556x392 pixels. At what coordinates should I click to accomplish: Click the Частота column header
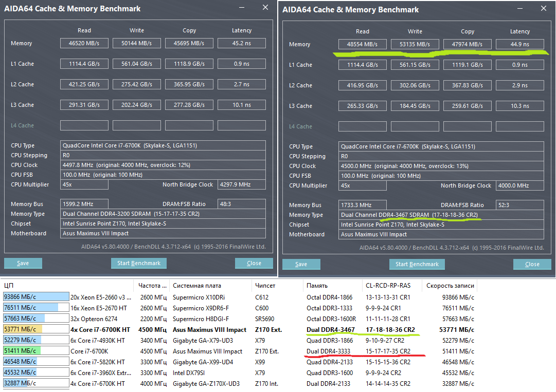tap(152, 286)
